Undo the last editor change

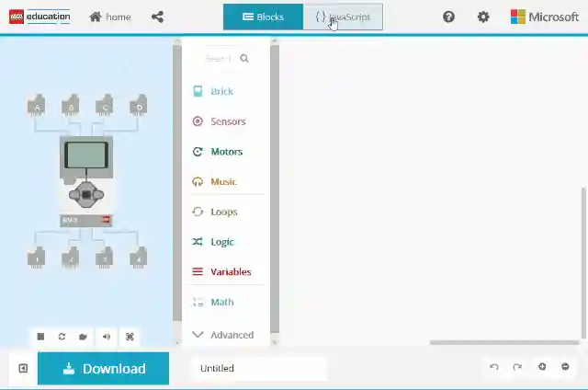point(494,367)
